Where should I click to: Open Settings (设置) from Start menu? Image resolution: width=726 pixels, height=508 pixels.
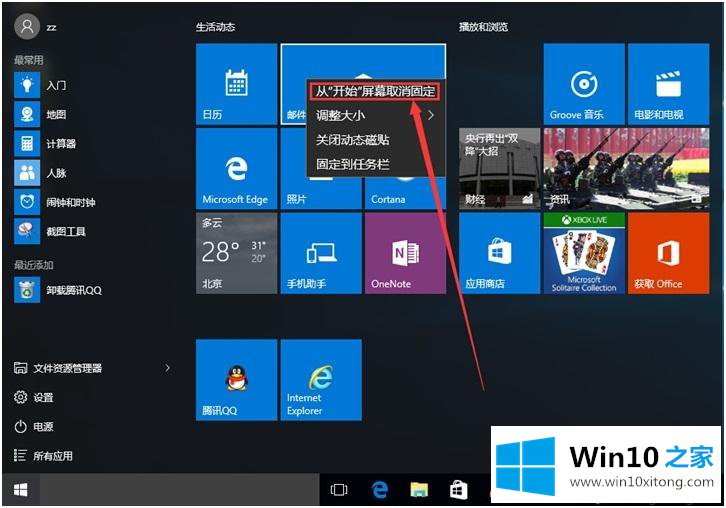(x=34, y=397)
